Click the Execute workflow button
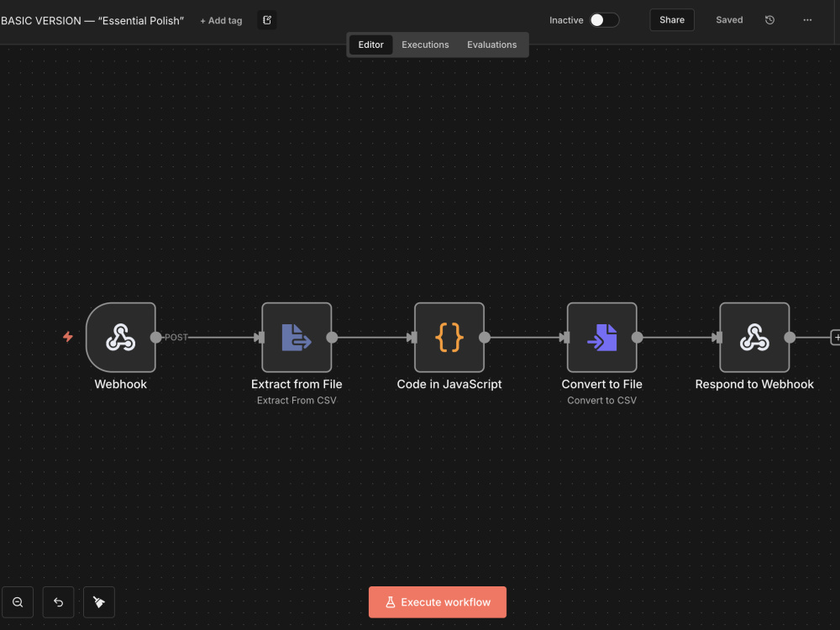The width and height of the screenshot is (840, 630). tap(437, 602)
